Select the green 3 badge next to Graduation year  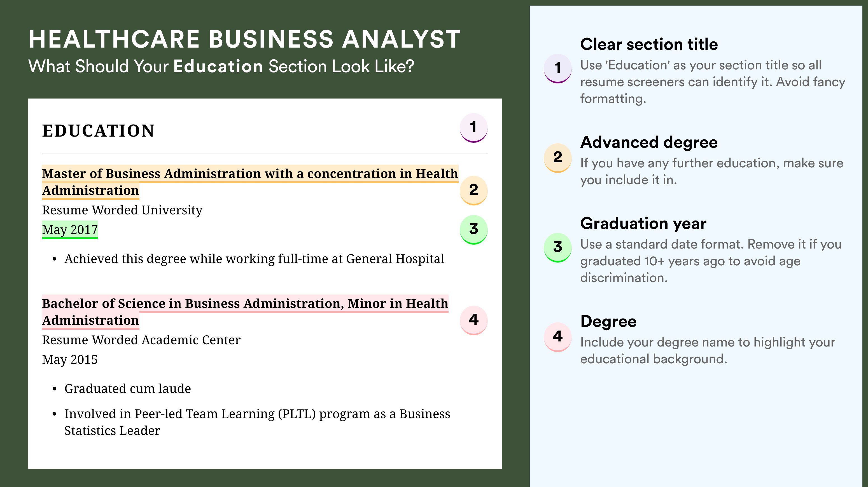pos(557,247)
